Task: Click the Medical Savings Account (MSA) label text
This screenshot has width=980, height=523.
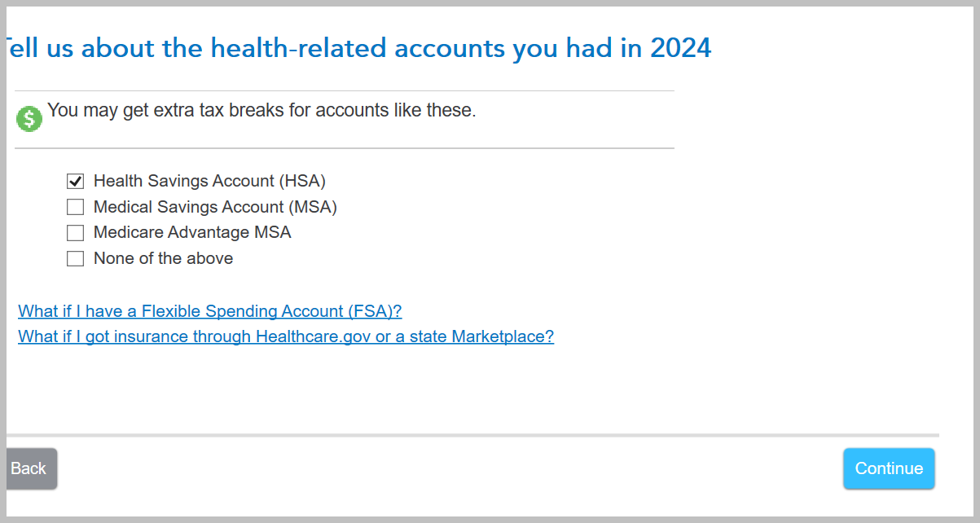Action: click(x=215, y=207)
